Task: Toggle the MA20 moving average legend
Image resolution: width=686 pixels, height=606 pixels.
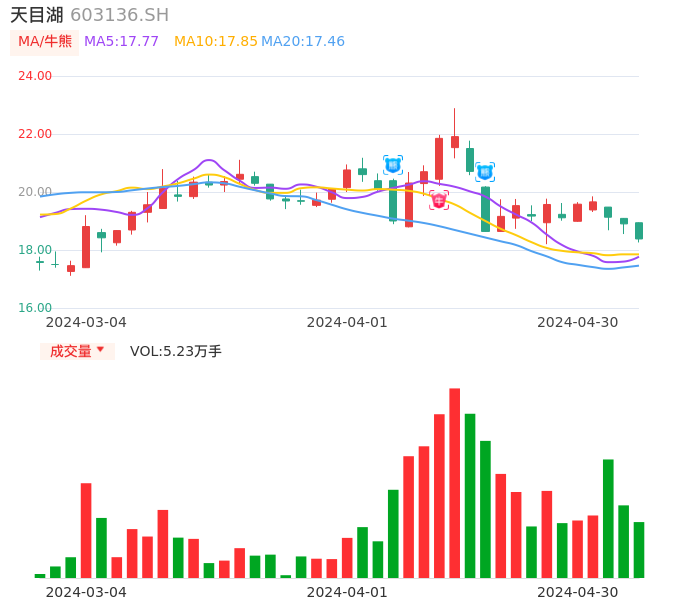Action: pyautogui.click(x=302, y=42)
